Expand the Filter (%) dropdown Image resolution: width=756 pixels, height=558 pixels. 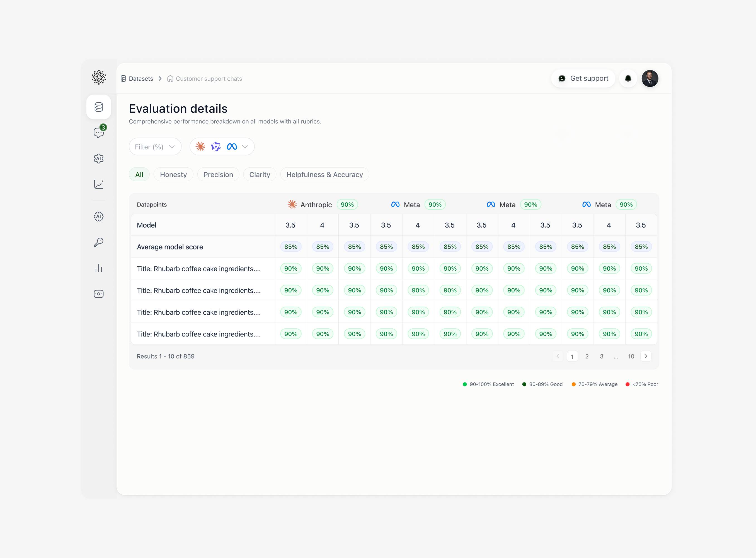coord(155,147)
